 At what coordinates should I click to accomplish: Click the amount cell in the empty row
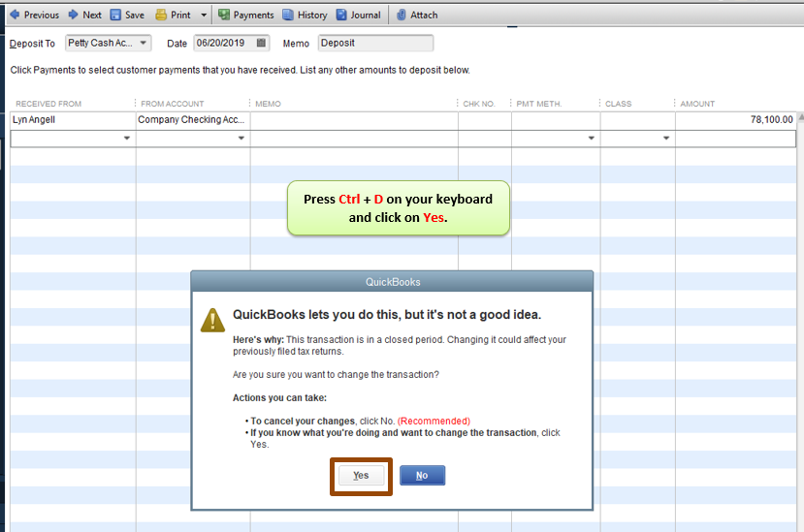click(x=736, y=139)
